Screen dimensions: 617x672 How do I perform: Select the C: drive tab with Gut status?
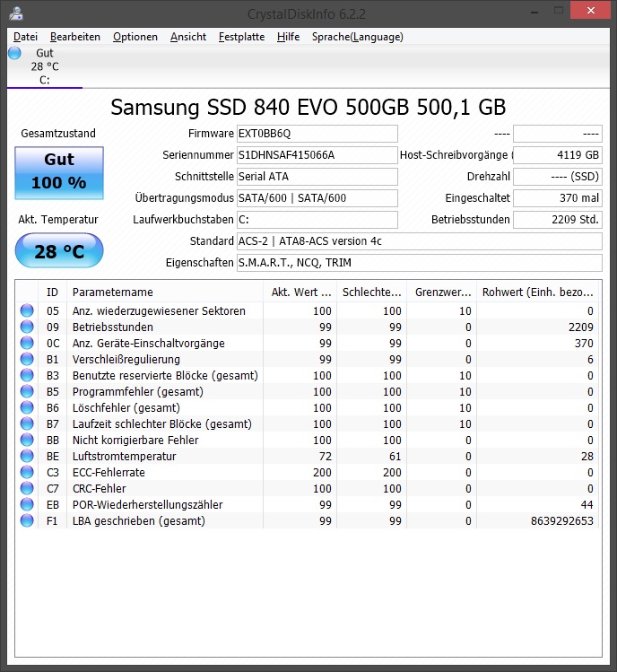click(45, 66)
